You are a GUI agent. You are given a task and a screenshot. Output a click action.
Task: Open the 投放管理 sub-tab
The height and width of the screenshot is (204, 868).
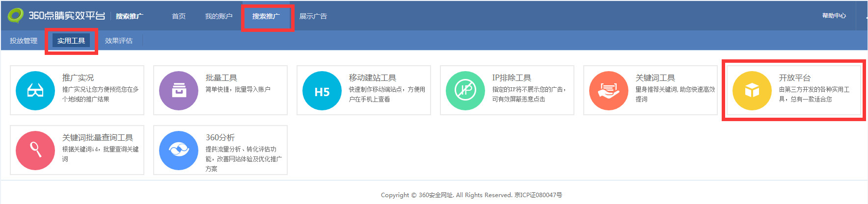point(24,41)
